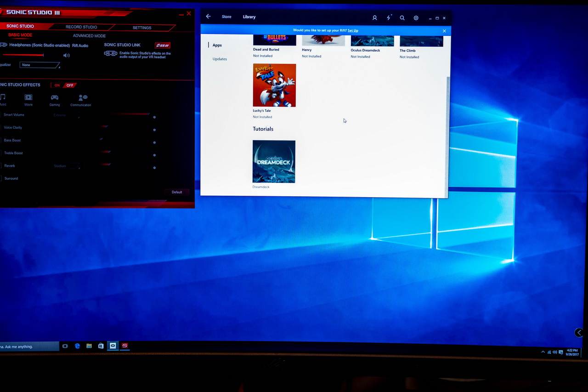Open the Dead and Buried game tile
588x392 pixels.
click(274, 40)
